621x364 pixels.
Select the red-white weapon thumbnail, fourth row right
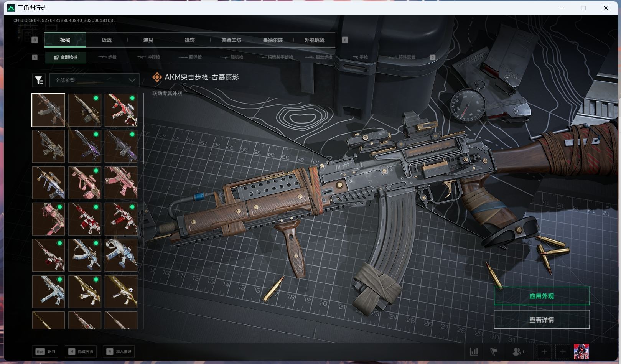click(121, 219)
